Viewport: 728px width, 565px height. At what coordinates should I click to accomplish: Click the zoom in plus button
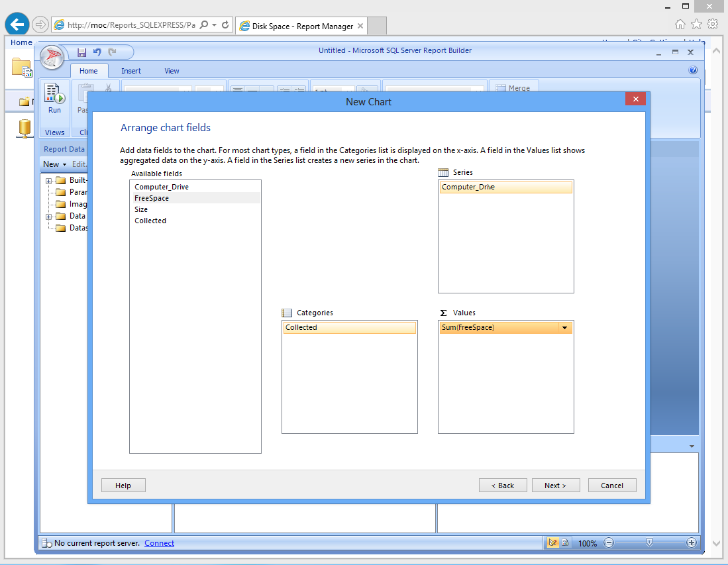tap(692, 543)
